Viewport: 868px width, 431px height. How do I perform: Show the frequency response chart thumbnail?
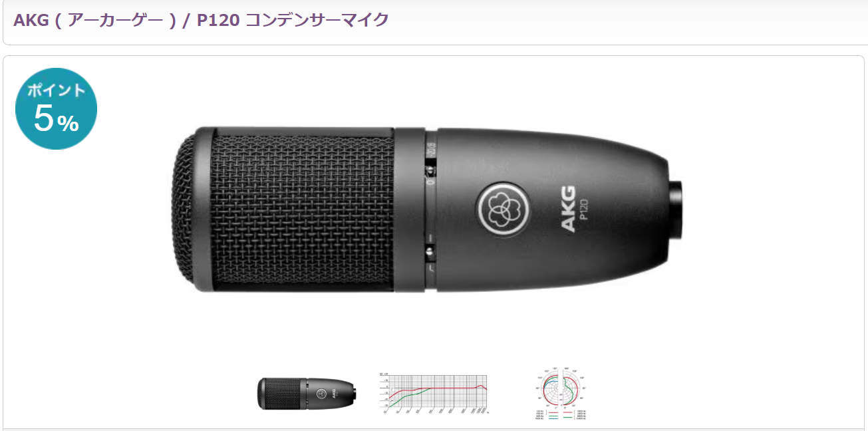[x=435, y=394]
